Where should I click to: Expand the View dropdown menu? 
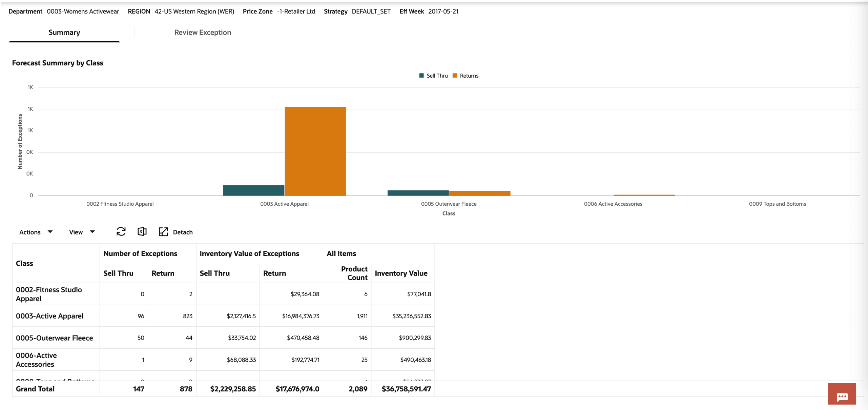click(x=82, y=232)
